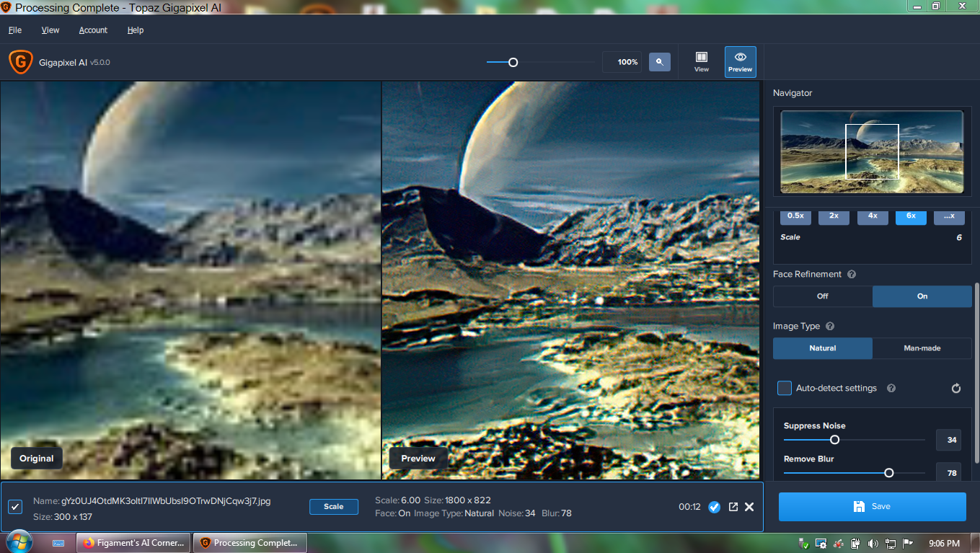The image size is (980, 553).
Task: Select Natural image type
Action: point(823,348)
